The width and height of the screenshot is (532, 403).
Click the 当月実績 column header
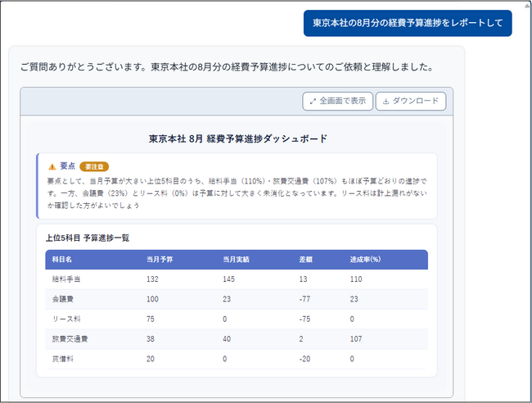tap(236, 260)
